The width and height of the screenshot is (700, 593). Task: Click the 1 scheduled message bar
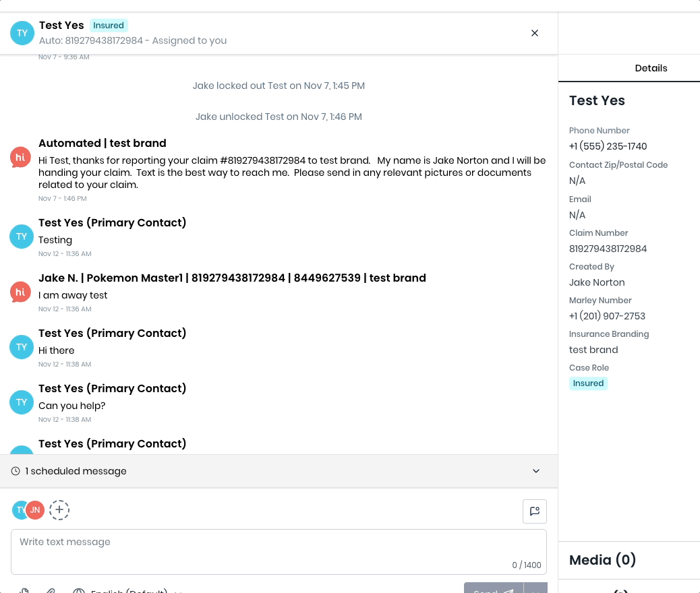click(279, 471)
